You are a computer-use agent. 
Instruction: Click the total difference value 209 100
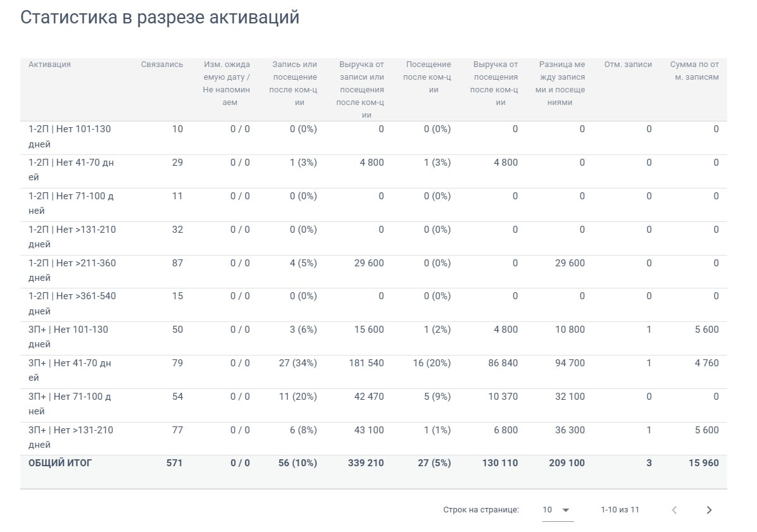point(566,463)
